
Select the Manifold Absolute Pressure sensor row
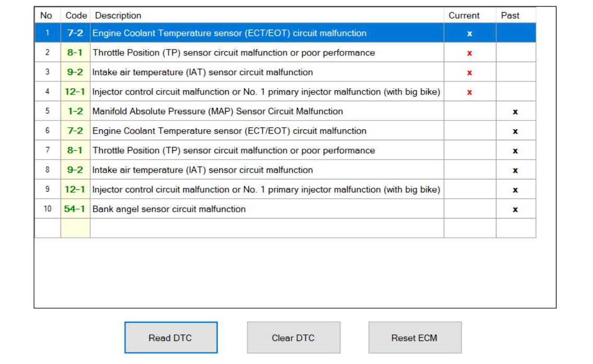click(217, 112)
